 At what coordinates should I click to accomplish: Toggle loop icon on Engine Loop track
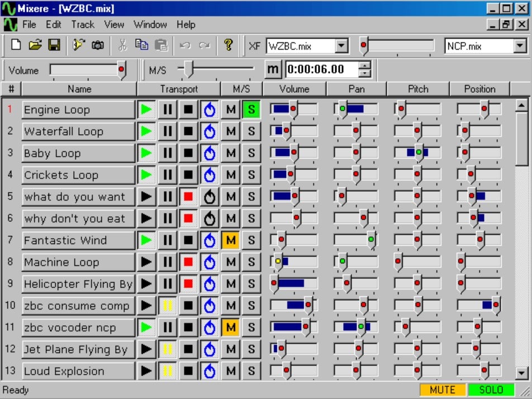pyautogui.click(x=210, y=110)
